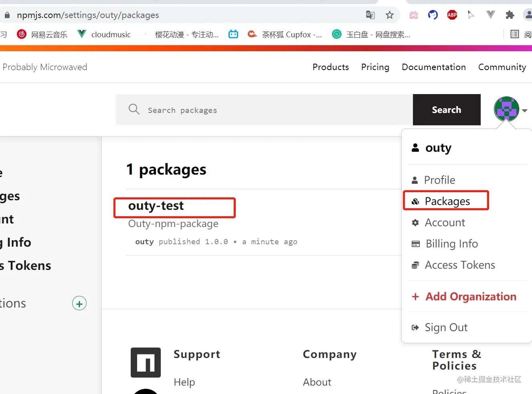This screenshot has height=394, width=532.
Task: Click the bookmark star icon
Action: (389, 15)
